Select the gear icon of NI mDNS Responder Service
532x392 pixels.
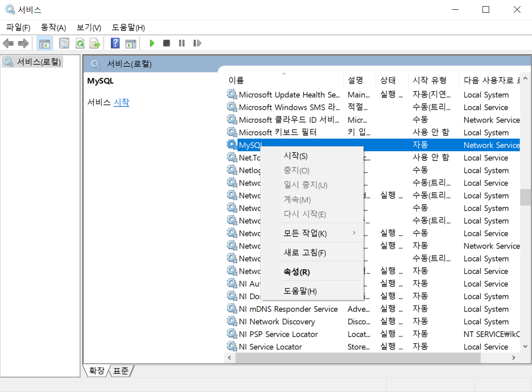pos(232,308)
